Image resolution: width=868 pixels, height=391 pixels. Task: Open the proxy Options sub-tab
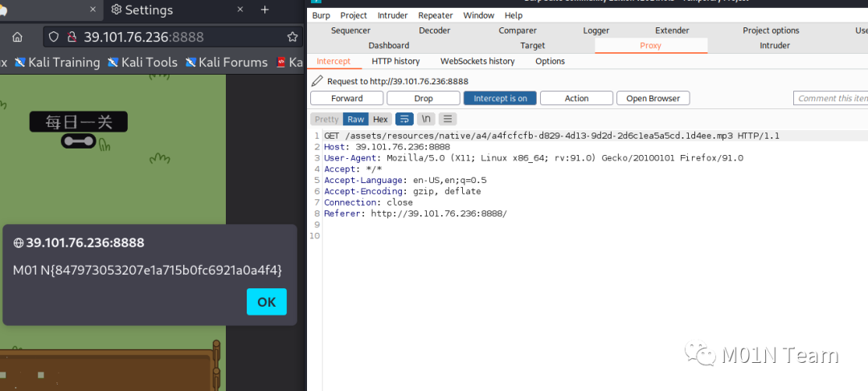[x=551, y=61]
